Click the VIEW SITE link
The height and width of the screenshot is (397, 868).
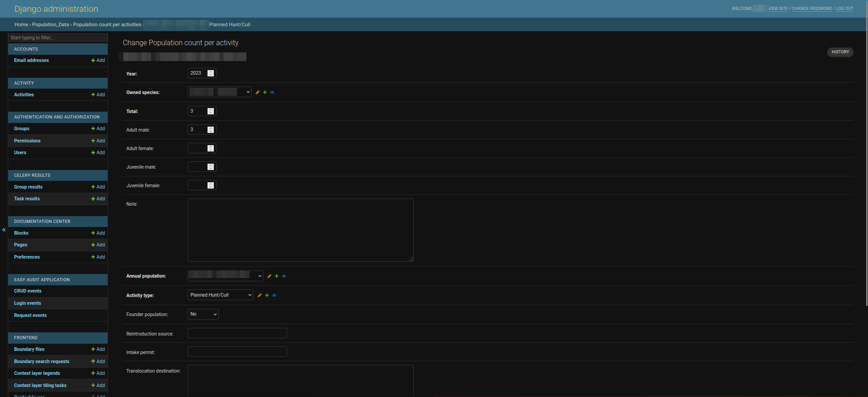pos(778,9)
